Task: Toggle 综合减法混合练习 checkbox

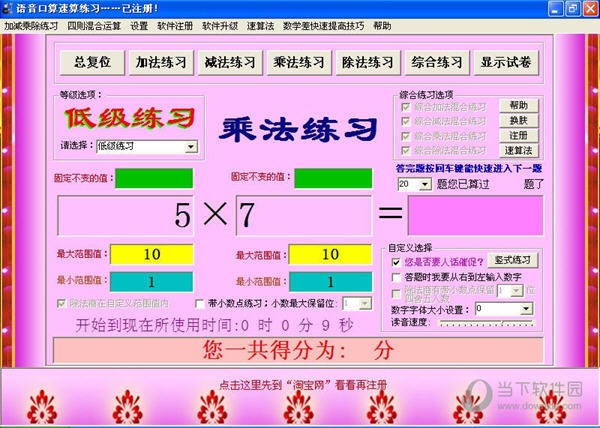Action: click(406, 122)
